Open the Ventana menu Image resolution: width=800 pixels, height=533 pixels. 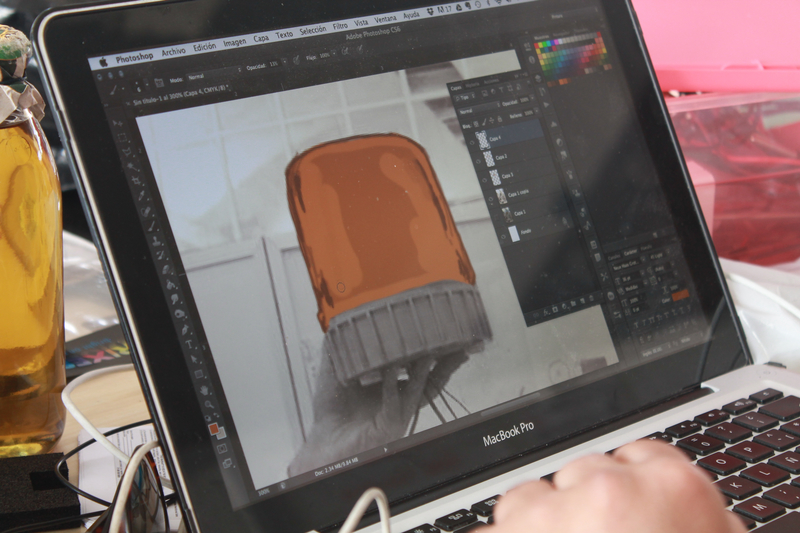click(x=385, y=19)
